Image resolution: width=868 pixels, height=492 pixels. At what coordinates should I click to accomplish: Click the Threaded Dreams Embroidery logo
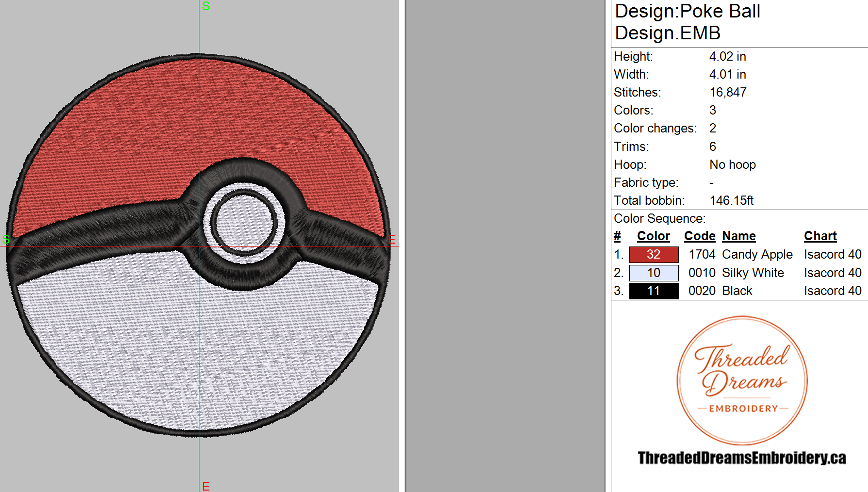[742, 380]
